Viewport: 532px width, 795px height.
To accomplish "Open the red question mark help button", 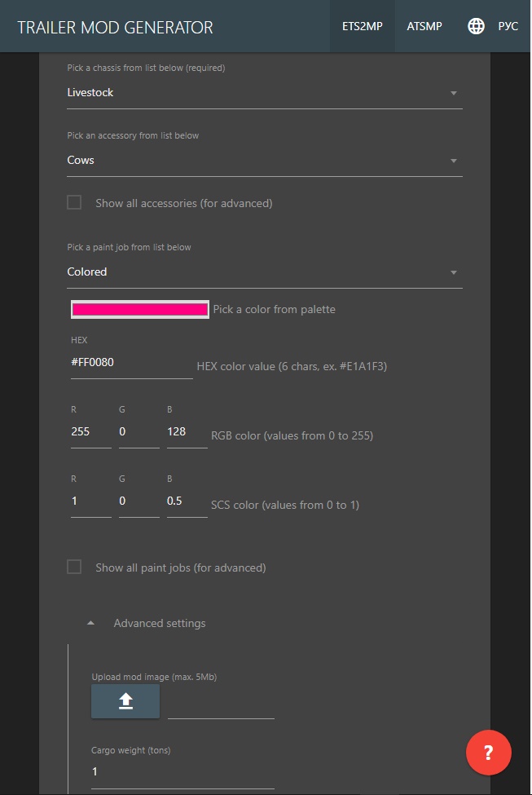I will (x=489, y=753).
